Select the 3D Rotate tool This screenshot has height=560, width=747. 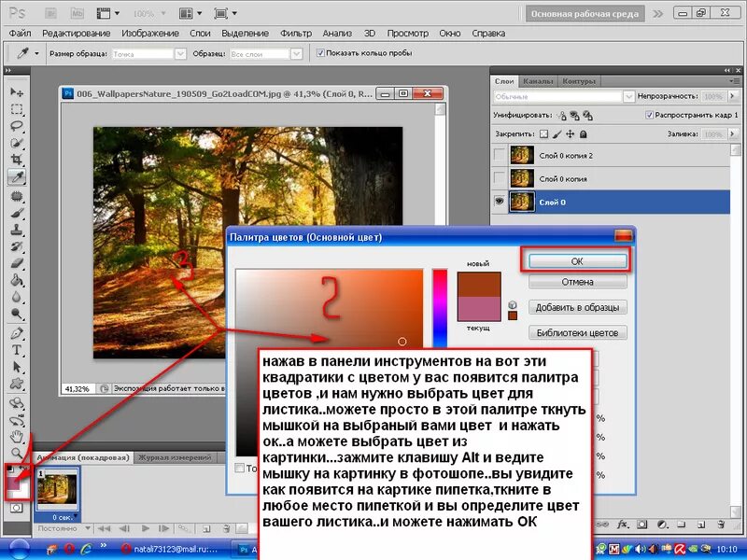(x=17, y=403)
